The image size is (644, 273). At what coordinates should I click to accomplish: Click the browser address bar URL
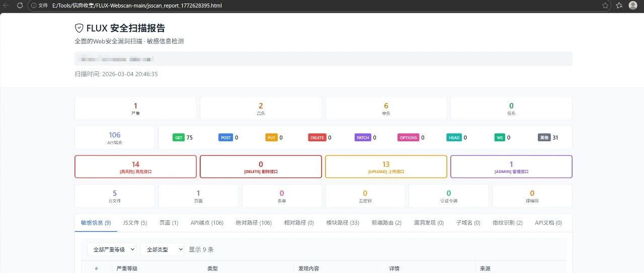[x=137, y=6]
